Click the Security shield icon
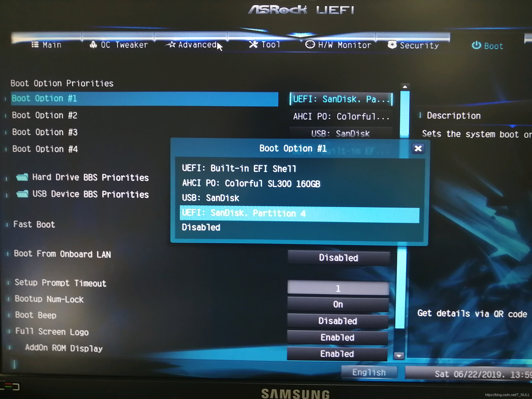Image resolution: width=532 pixels, height=399 pixels. click(x=392, y=45)
